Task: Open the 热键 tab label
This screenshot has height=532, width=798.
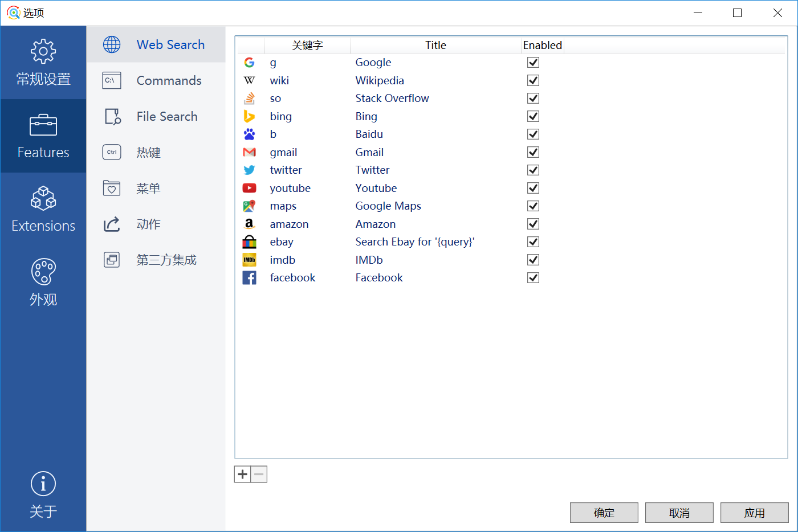Action: click(148, 152)
